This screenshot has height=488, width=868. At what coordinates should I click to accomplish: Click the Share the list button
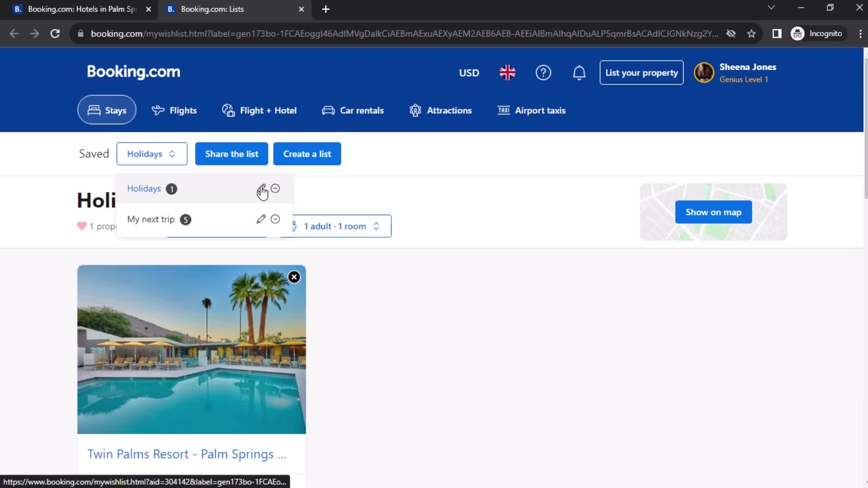click(231, 154)
